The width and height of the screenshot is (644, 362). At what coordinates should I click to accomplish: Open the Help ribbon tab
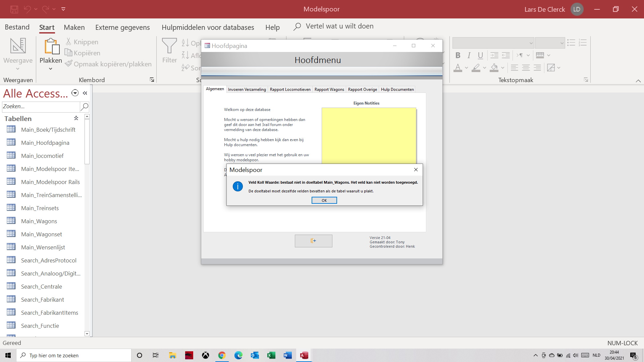[x=272, y=27]
